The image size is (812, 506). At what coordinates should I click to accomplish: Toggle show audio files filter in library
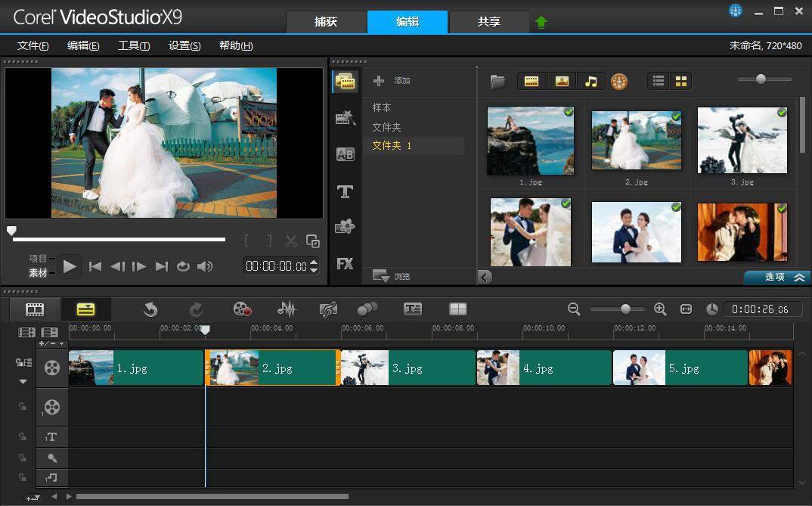coord(591,82)
